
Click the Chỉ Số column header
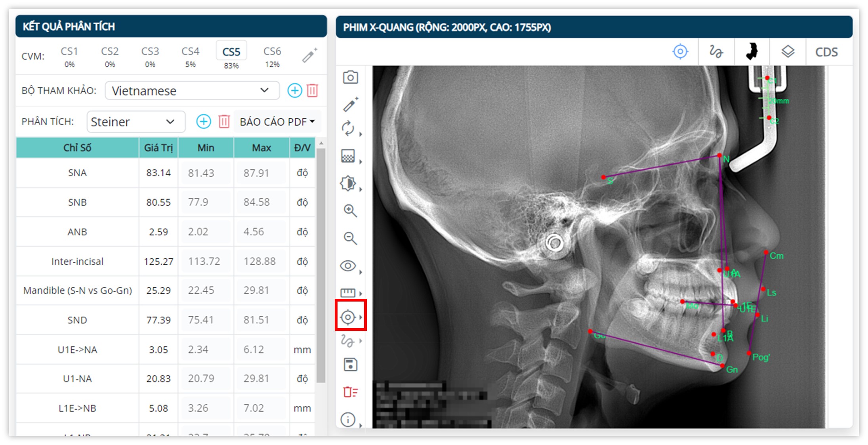(77, 147)
